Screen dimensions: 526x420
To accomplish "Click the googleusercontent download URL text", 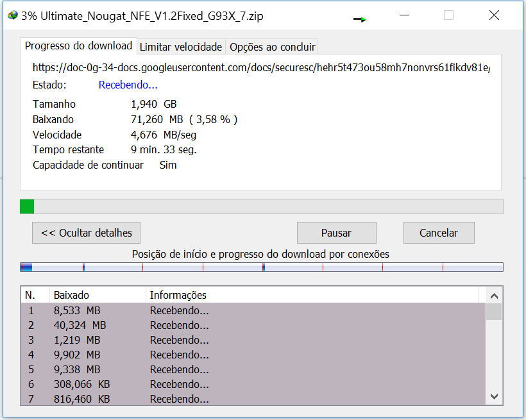I will pyautogui.click(x=261, y=67).
